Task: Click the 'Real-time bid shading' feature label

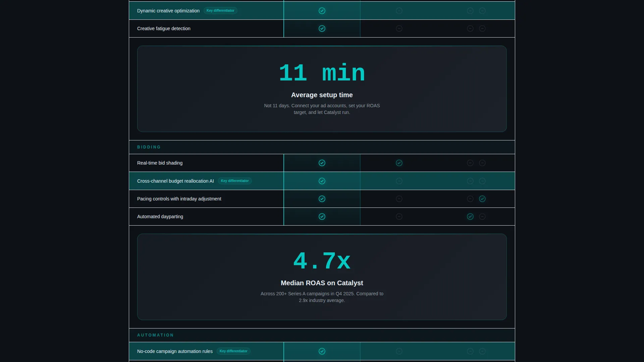Action: 160,163
